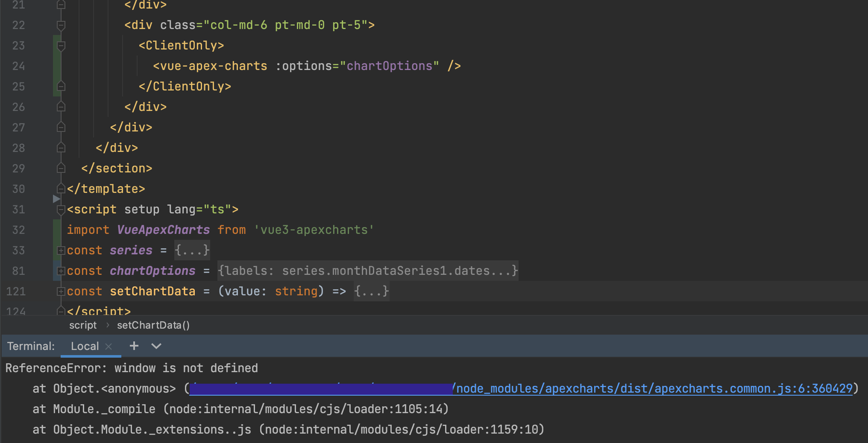Expand the folded chartOptions constant

(x=61, y=271)
